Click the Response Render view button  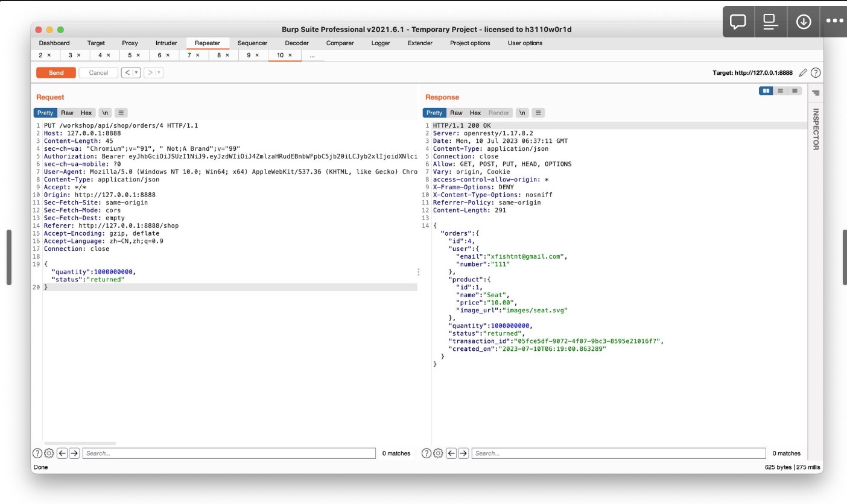[499, 113]
